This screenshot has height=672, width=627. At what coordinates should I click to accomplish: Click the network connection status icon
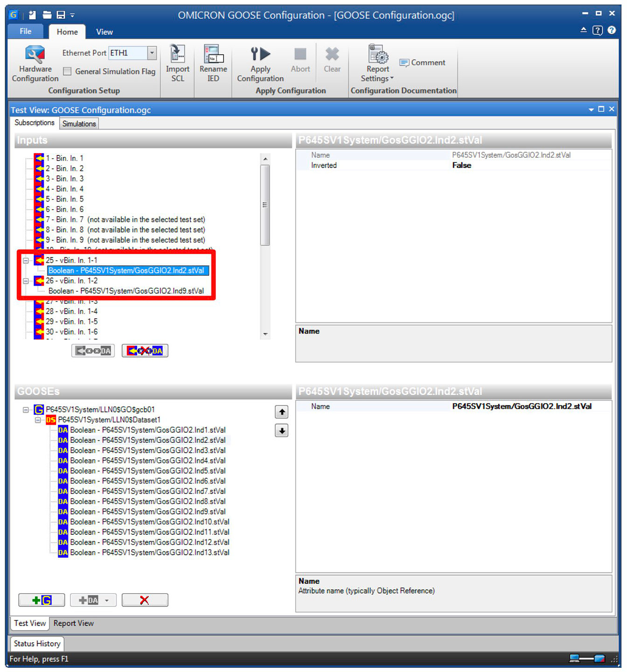click(x=587, y=658)
